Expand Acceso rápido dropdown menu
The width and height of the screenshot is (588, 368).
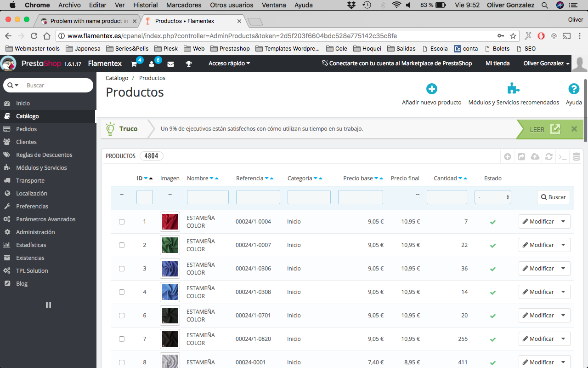pyautogui.click(x=229, y=63)
